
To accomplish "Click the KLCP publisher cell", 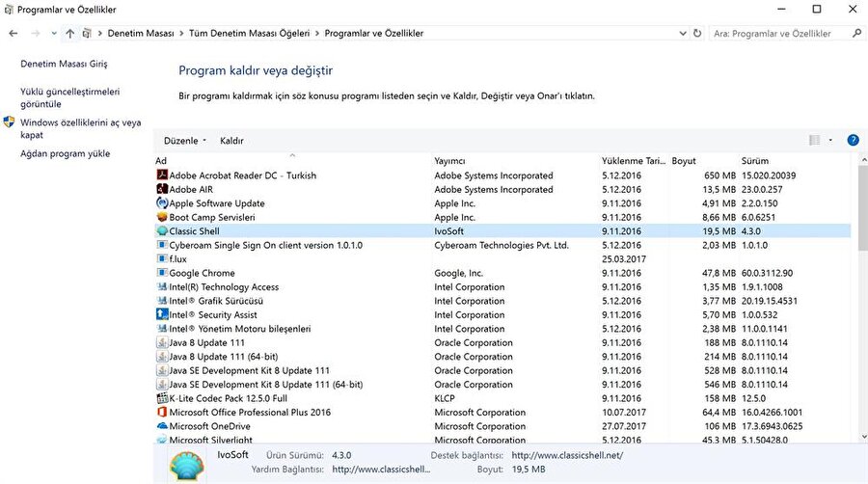I will 445,398.
